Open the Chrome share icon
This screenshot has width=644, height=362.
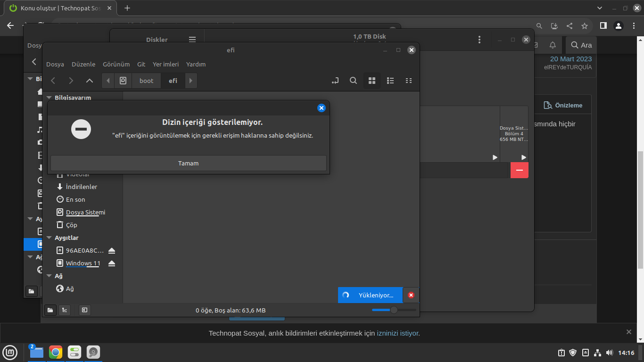click(570, 26)
